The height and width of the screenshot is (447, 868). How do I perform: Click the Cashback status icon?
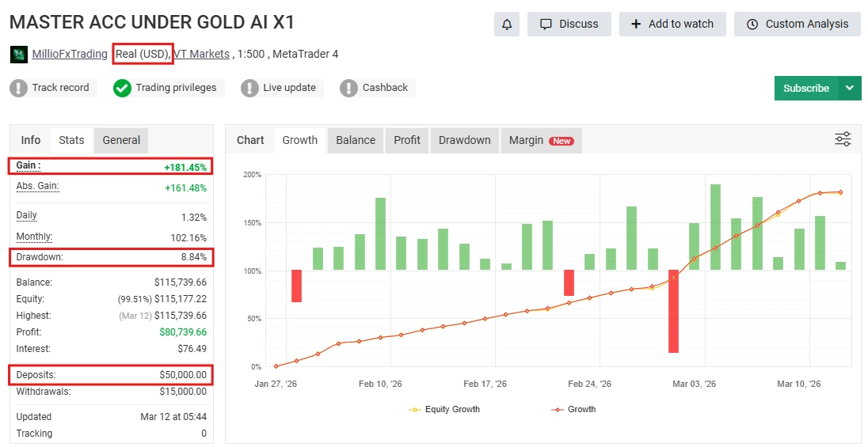(349, 88)
